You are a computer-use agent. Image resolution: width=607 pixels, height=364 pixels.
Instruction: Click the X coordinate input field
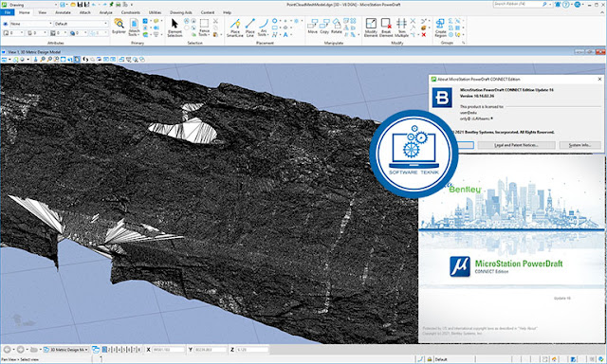pos(168,350)
